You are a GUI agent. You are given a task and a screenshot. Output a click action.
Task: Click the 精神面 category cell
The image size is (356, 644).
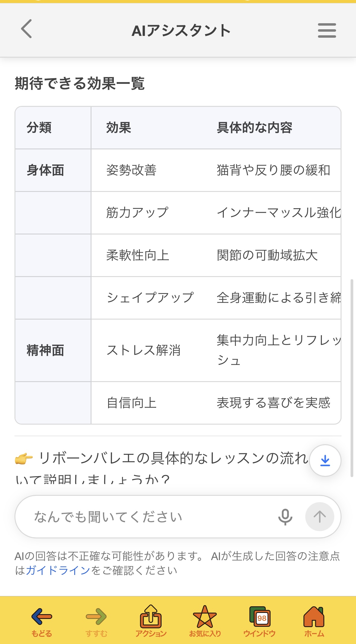[45, 350]
